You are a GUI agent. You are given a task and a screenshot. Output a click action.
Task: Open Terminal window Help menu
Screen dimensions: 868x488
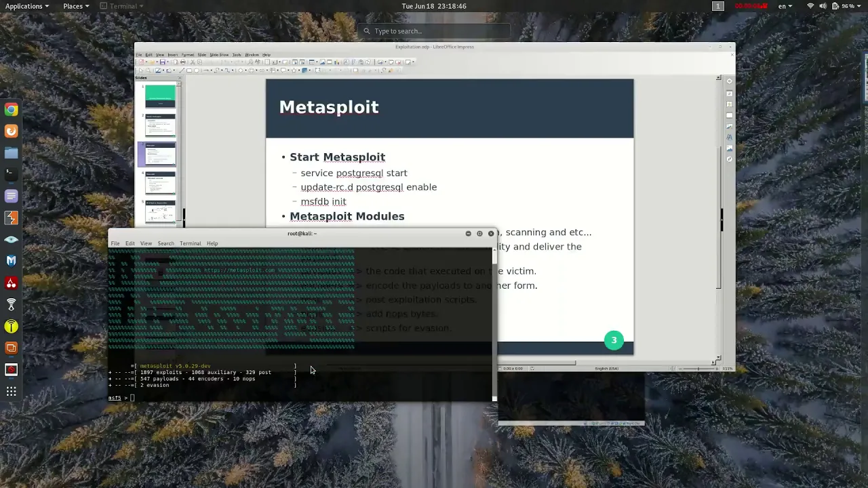[x=212, y=243]
